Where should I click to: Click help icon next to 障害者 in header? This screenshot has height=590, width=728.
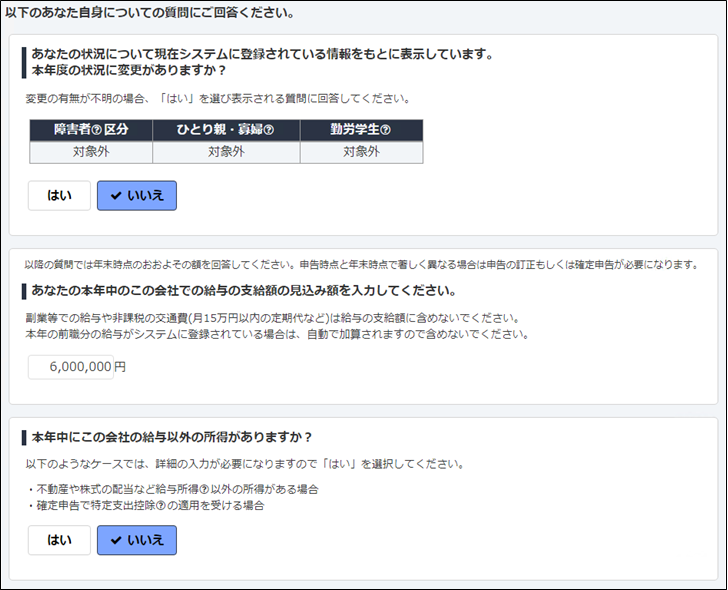point(98,130)
